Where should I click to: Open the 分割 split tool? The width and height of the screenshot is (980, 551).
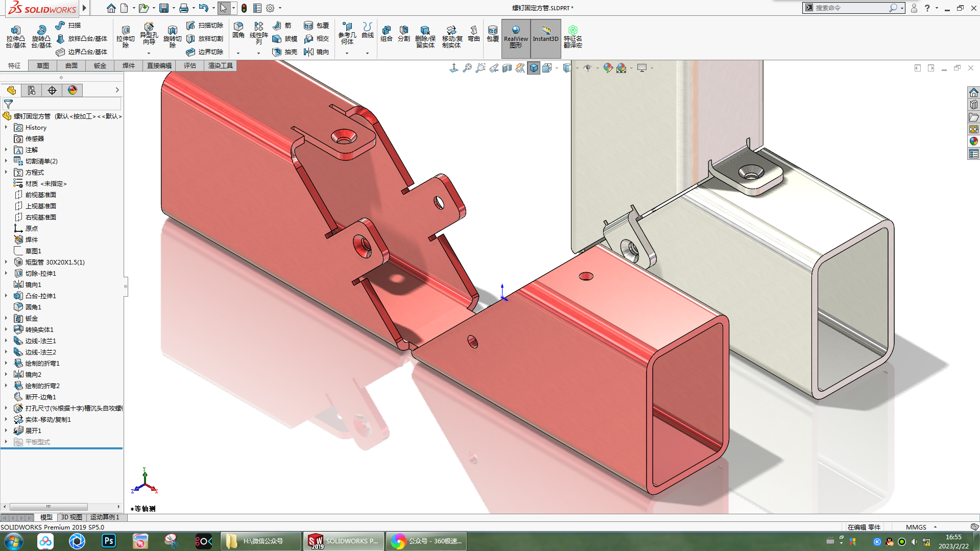[x=403, y=33]
